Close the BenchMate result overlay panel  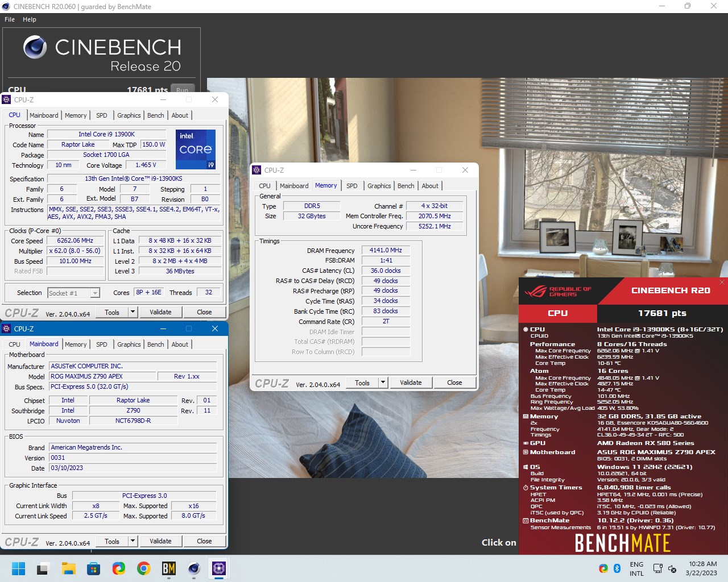point(722,282)
